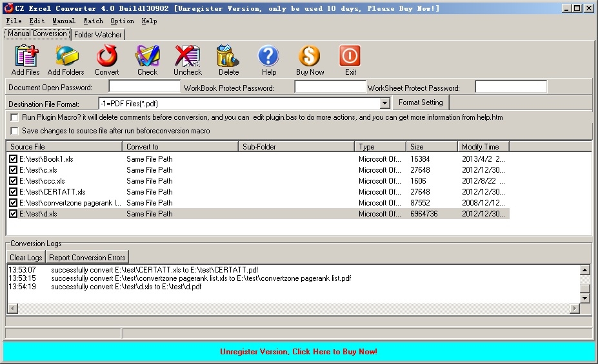Open the Destination File Format dropdown arrow
This screenshot has height=364, width=598.
385,103
